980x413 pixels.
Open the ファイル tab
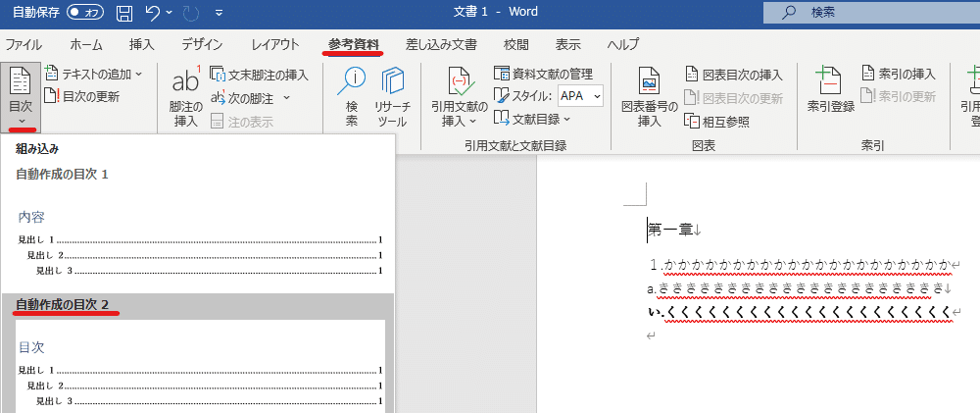tap(24, 44)
